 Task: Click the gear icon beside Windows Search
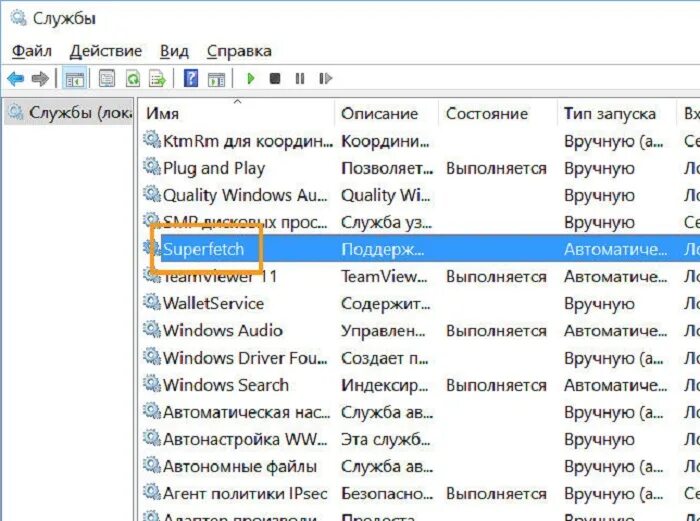152,383
